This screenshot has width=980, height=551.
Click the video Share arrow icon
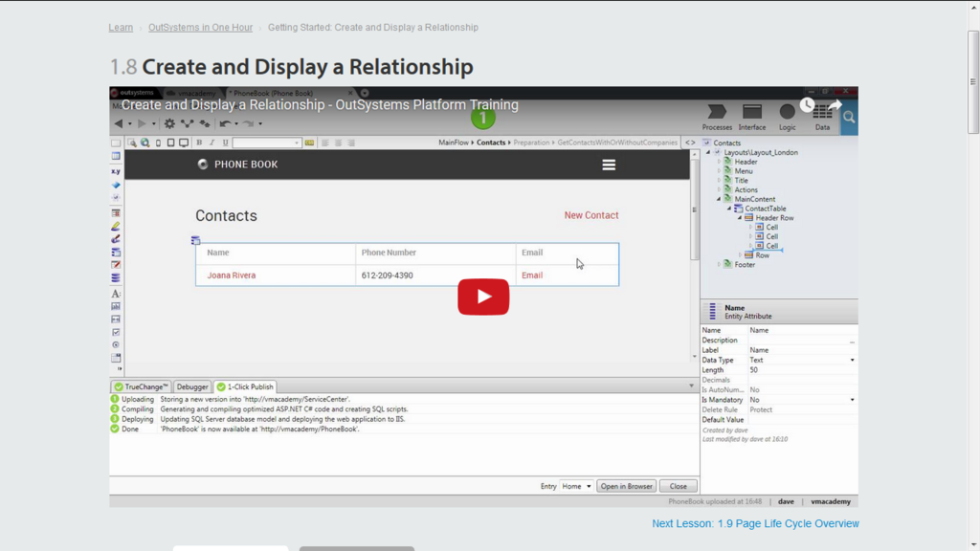pyautogui.click(x=835, y=105)
